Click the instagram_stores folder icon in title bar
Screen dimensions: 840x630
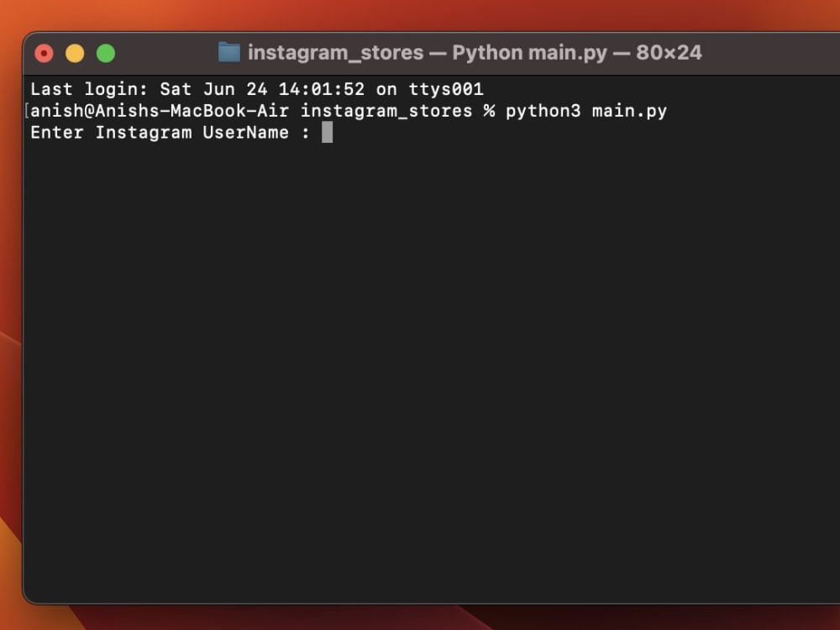point(229,52)
